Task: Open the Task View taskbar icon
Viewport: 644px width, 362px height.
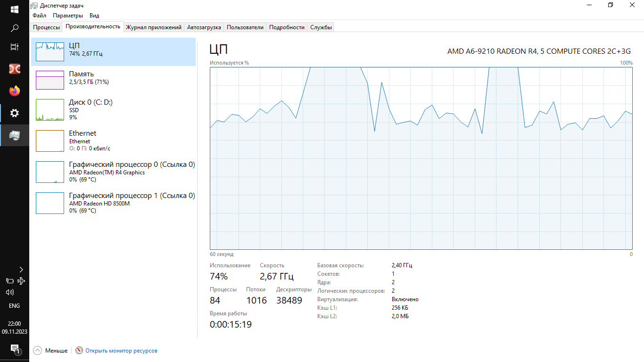Action: [15, 47]
